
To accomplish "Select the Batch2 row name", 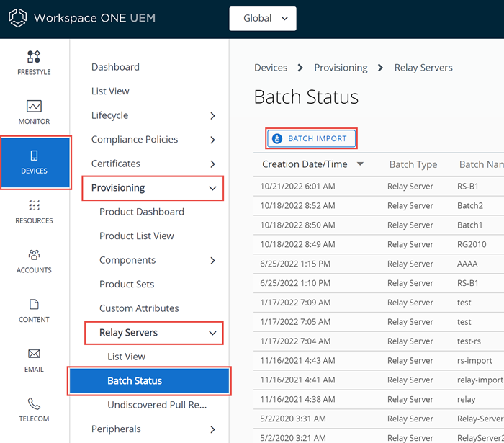I will 470,205.
